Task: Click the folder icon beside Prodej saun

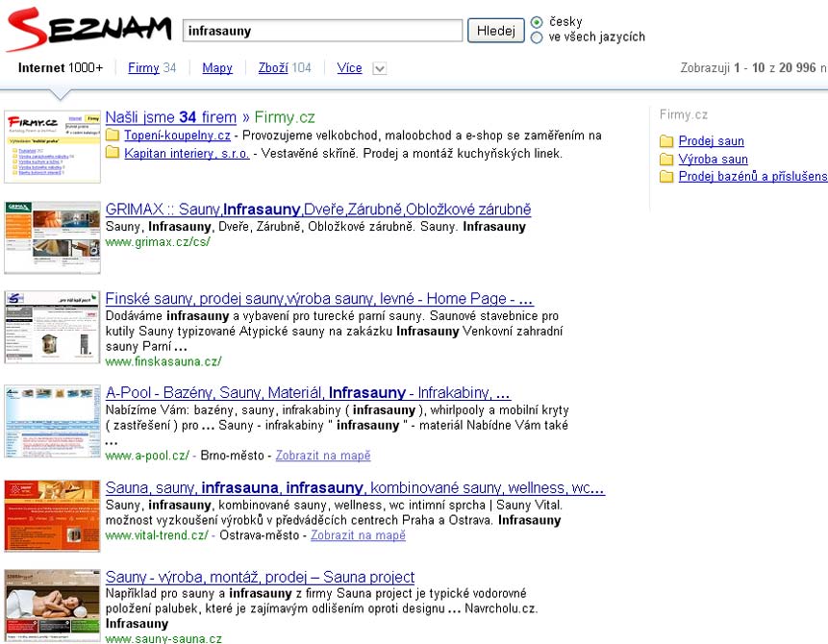Action: [666, 141]
